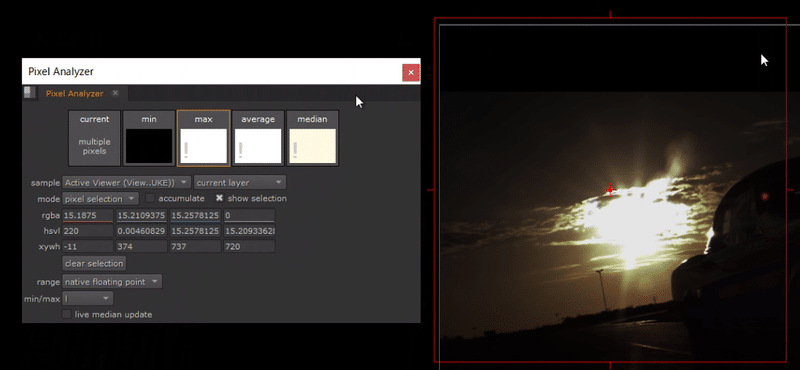800x370 pixels.
Task: Enable the live median update checkbox
Action: [x=66, y=314]
